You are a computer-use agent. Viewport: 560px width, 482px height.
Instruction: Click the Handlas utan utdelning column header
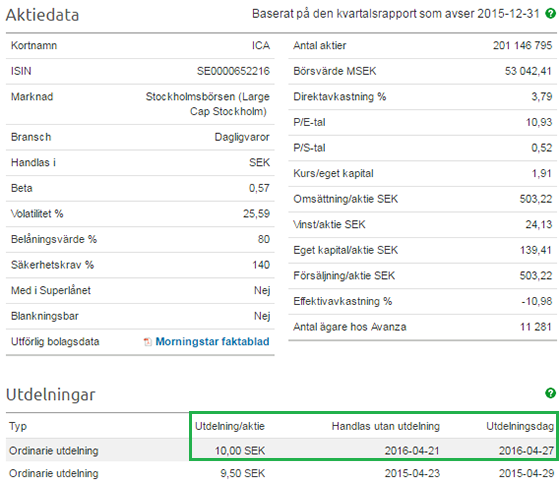pos(386,426)
